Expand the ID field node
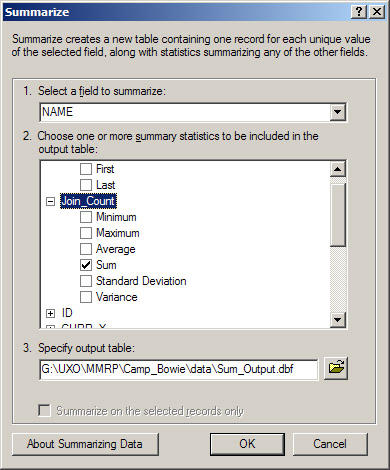Viewport: 390px width, 470px height. coord(50,313)
